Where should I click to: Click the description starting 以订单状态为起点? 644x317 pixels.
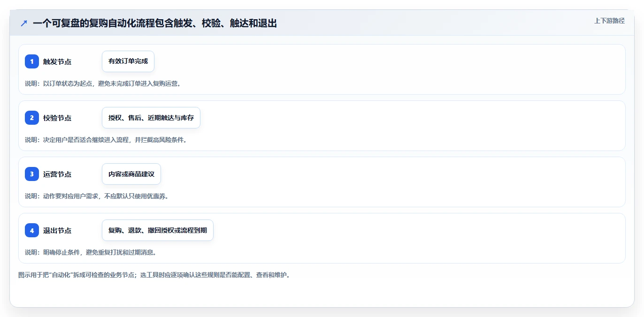[x=103, y=83]
